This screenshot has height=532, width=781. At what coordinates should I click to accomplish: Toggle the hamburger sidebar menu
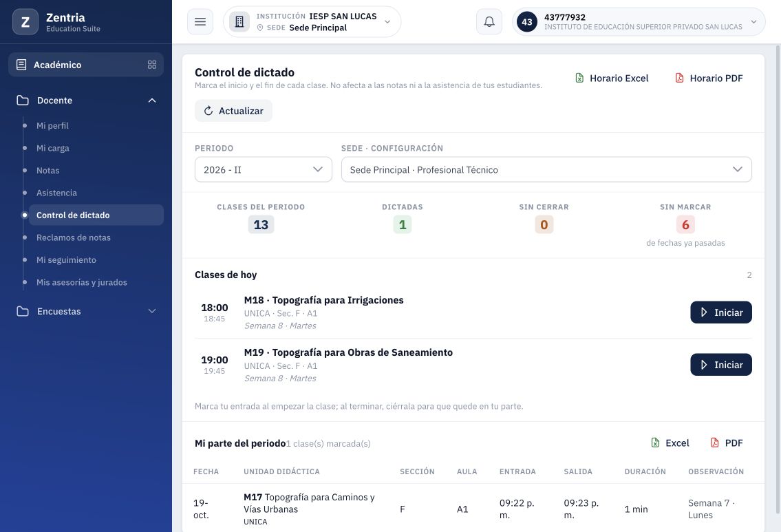200,22
